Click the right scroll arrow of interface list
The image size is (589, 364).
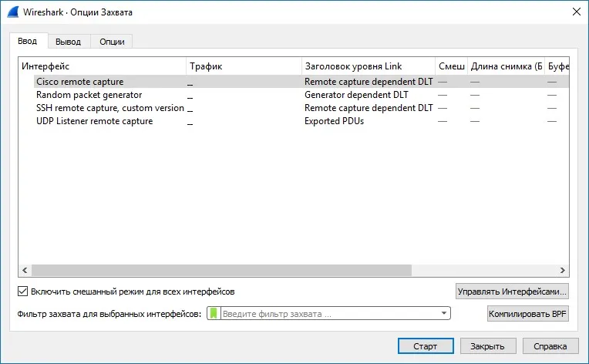pos(562,270)
